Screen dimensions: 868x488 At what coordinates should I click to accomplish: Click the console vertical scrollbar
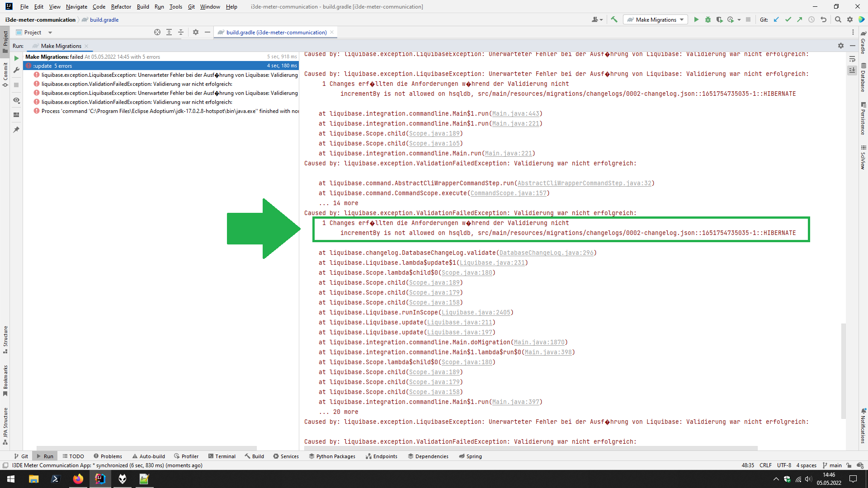point(843,371)
